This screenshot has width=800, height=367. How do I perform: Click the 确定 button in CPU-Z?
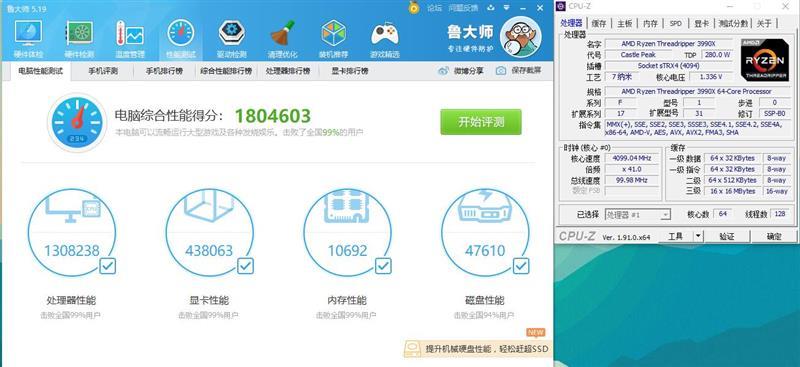pyautogui.click(x=774, y=236)
